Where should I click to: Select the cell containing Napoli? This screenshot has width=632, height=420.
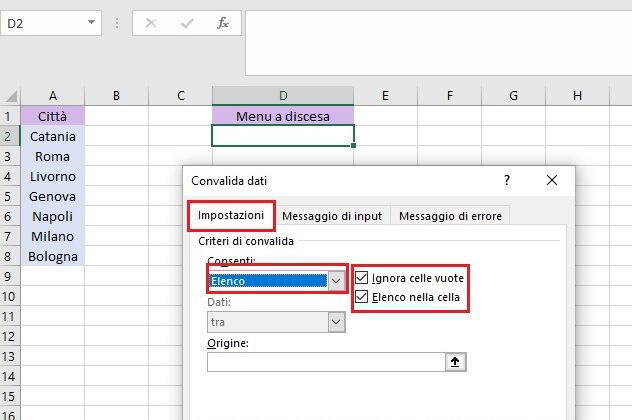52,216
